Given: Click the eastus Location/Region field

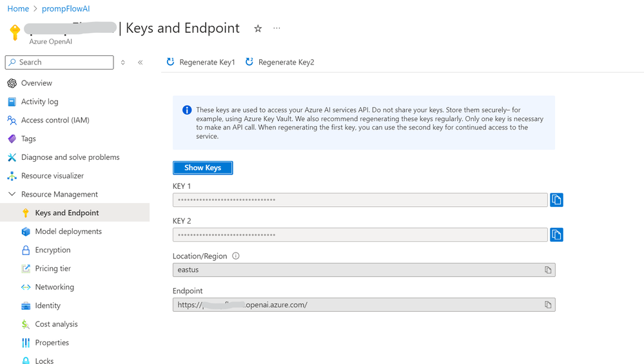Looking at the screenshot, I should click(x=364, y=269).
